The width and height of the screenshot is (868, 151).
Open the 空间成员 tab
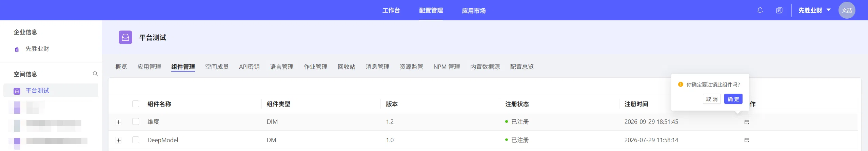coord(217,67)
